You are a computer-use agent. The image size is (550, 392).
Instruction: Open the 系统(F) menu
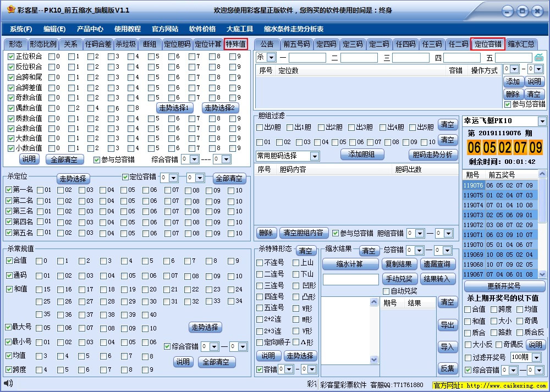[20, 29]
